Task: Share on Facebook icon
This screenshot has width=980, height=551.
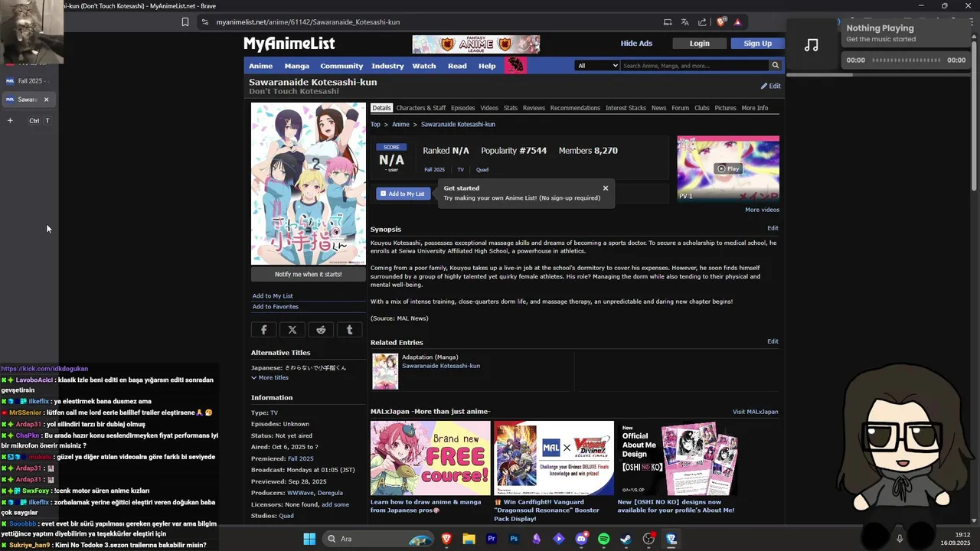Action: [x=264, y=330]
